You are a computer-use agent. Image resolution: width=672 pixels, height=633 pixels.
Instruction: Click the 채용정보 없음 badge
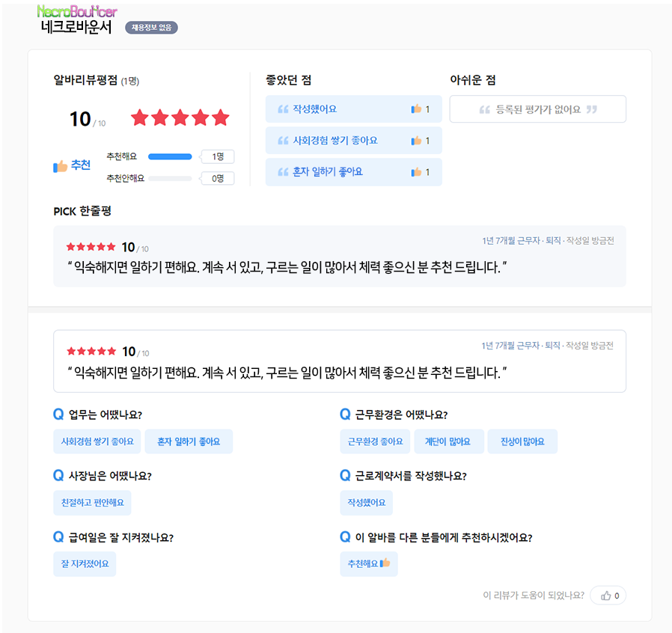pyautogui.click(x=151, y=28)
